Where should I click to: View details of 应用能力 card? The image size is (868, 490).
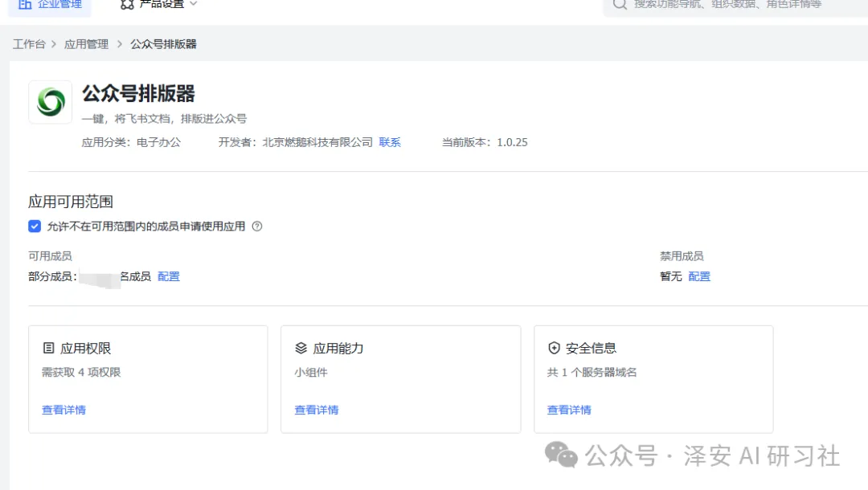coord(317,410)
